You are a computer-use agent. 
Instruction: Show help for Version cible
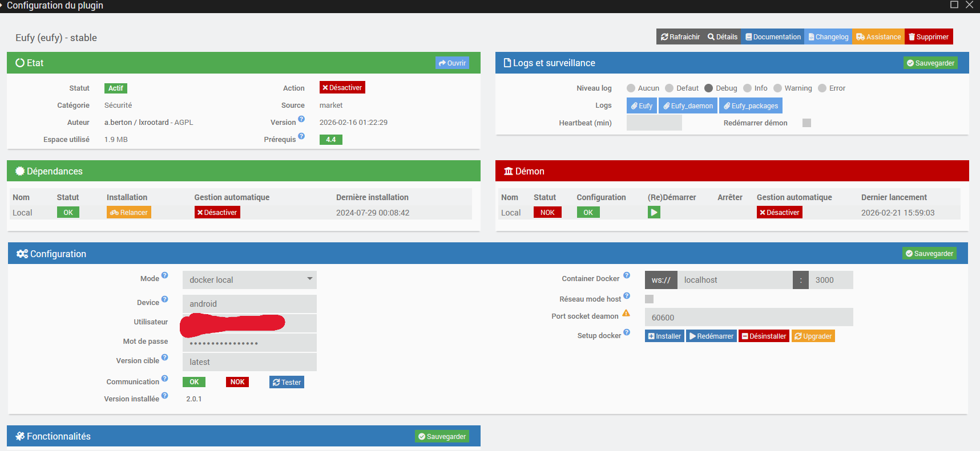[x=164, y=357]
